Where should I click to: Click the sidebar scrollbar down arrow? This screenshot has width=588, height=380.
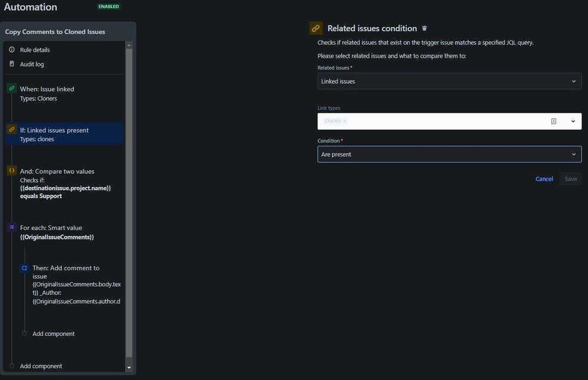129,368
